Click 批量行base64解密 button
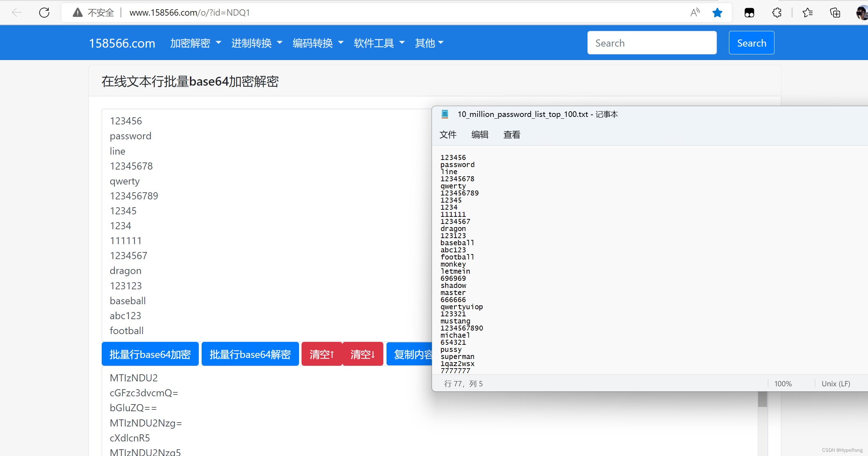Viewport: 868px width, 456px height. point(250,354)
